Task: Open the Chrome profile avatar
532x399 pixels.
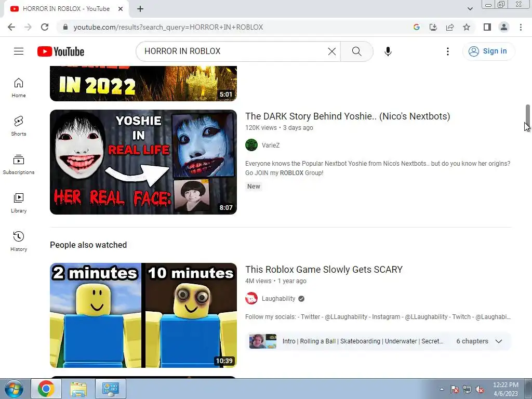Action: point(504,27)
